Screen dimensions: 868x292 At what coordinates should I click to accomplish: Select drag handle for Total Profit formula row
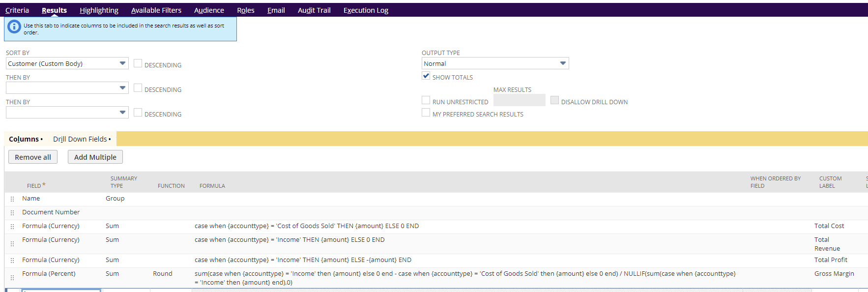(x=12, y=261)
